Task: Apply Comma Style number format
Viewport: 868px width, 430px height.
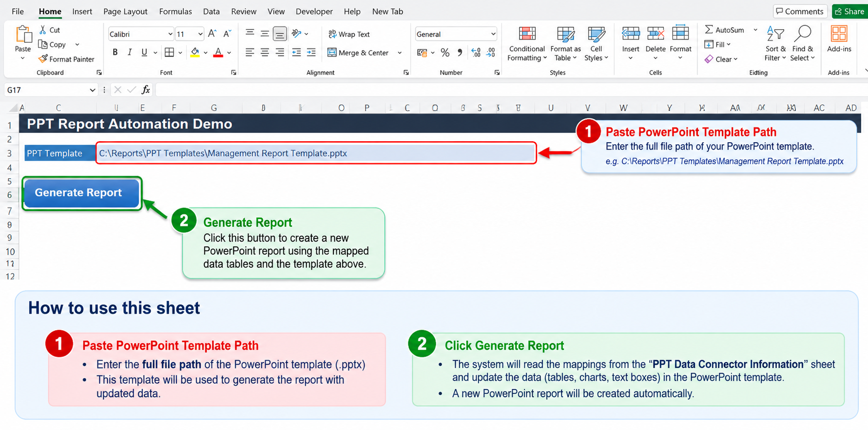Action: [460, 53]
